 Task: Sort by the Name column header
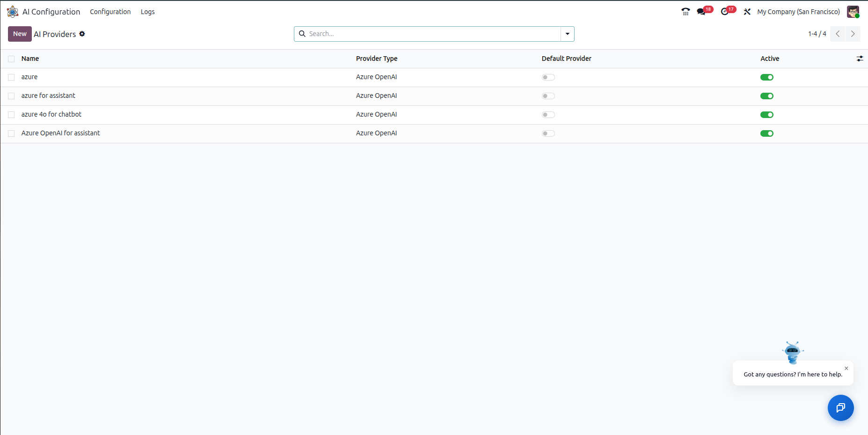click(30, 59)
